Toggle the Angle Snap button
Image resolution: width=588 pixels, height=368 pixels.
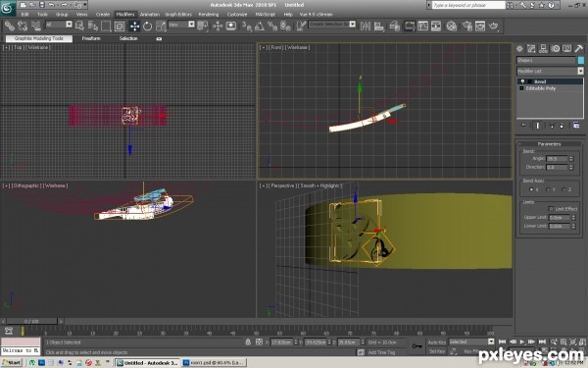point(260,26)
